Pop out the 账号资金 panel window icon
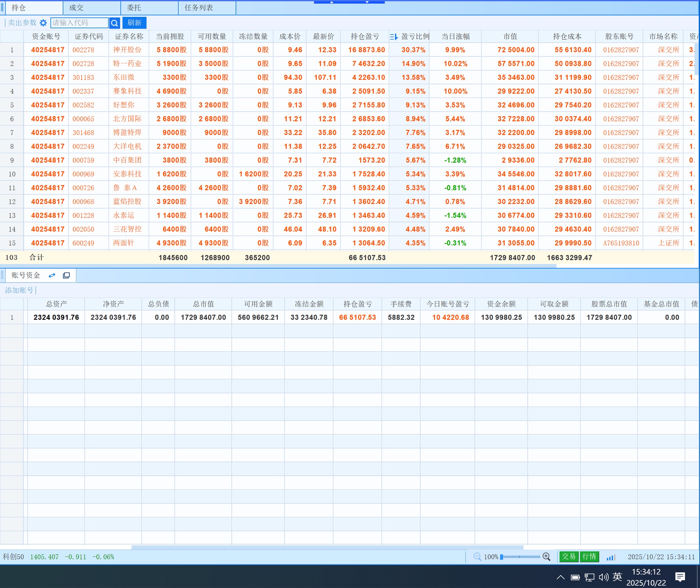This screenshot has width=700, height=588. pyautogui.click(x=66, y=276)
